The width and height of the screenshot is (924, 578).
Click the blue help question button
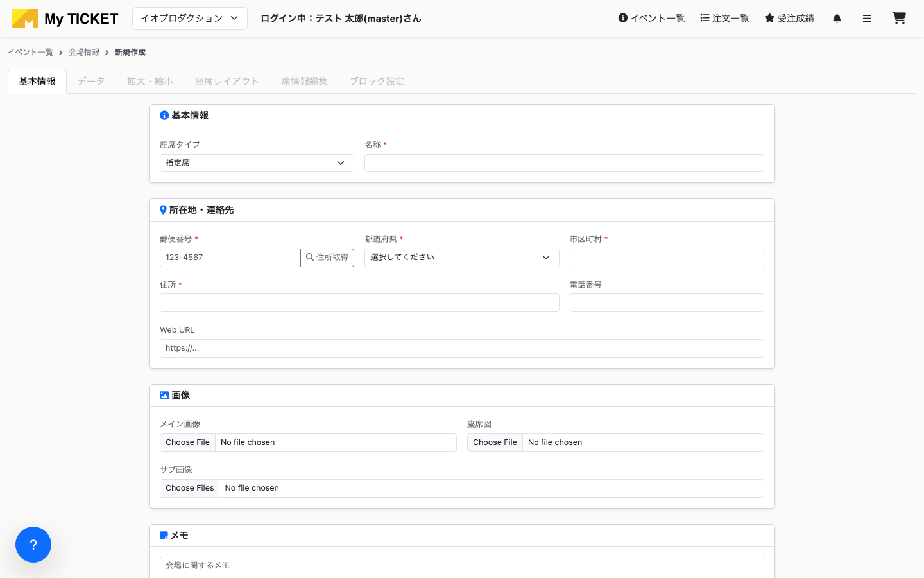click(33, 545)
